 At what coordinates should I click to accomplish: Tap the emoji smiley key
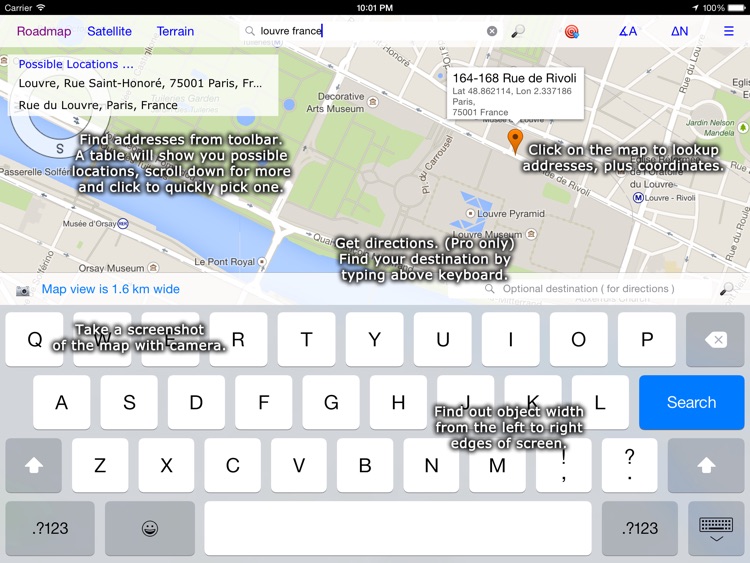click(x=150, y=528)
